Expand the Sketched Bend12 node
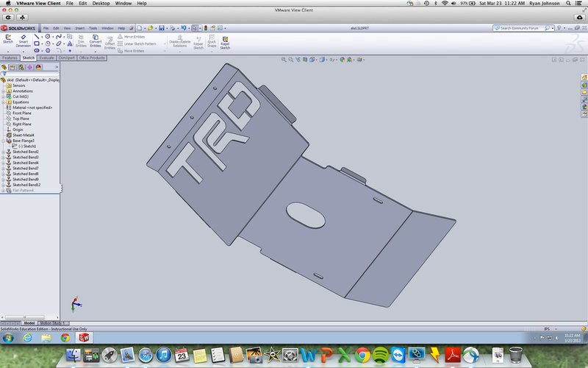This screenshot has height=368, width=588. [x=3, y=185]
